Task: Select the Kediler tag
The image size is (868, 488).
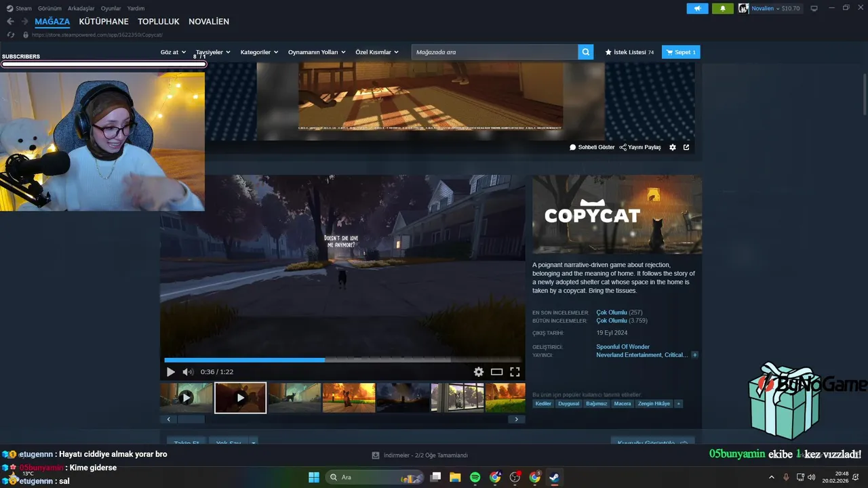Action: [543, 403]
